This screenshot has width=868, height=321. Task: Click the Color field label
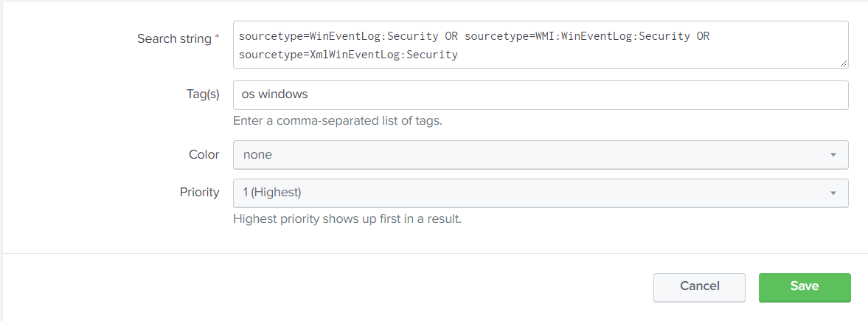pyautogui.click(x=204, y=154)
